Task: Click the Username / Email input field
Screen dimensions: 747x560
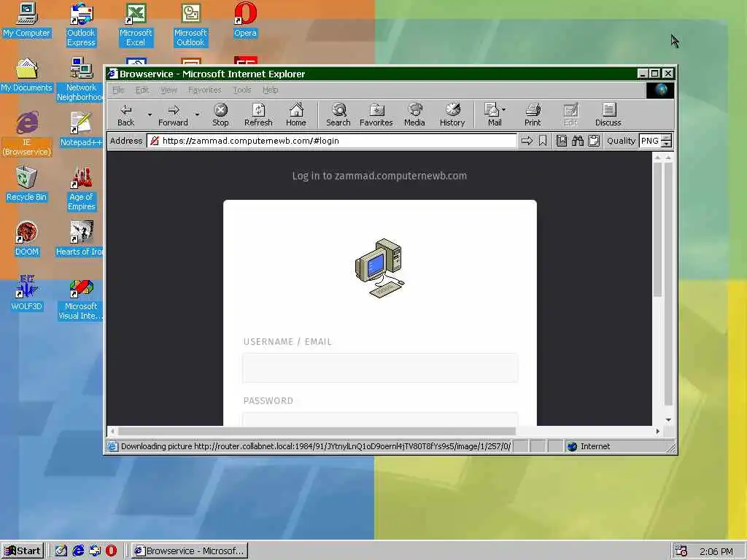Action: [x=379, y=367]
